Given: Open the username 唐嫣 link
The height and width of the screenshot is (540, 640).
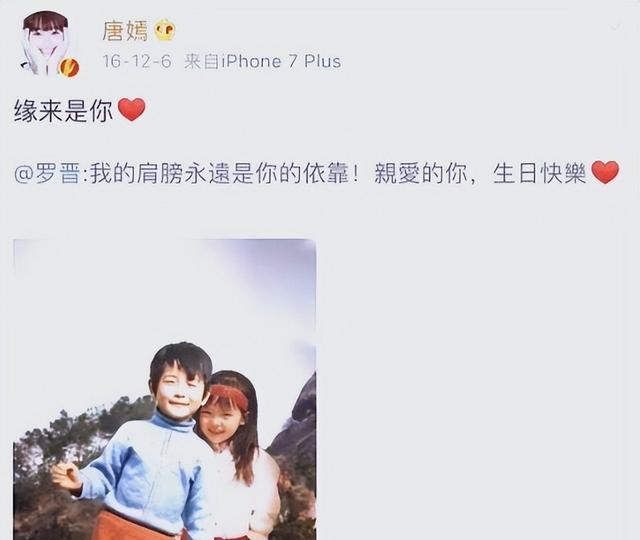Looking at the screenshot, I should (x=125, y=31).
